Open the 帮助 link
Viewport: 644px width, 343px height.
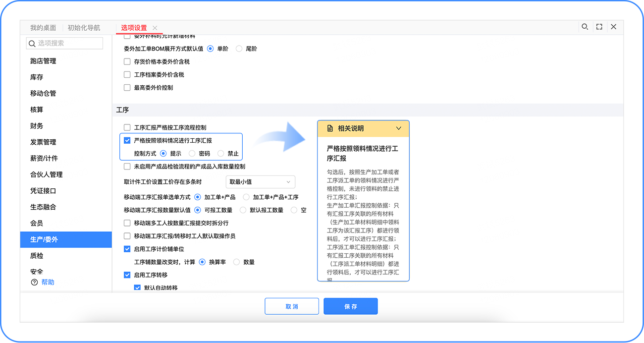[x=48, y=282]
